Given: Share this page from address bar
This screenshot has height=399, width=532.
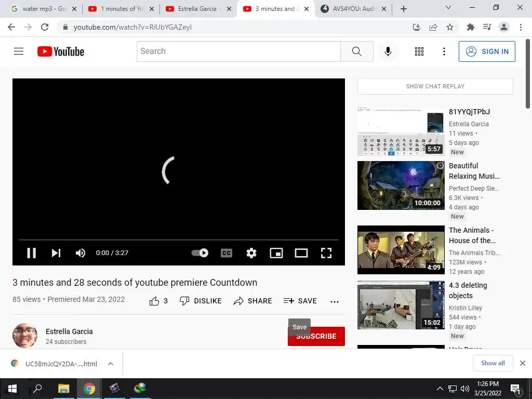Looking at the screenshot, I should coord(433,27).
